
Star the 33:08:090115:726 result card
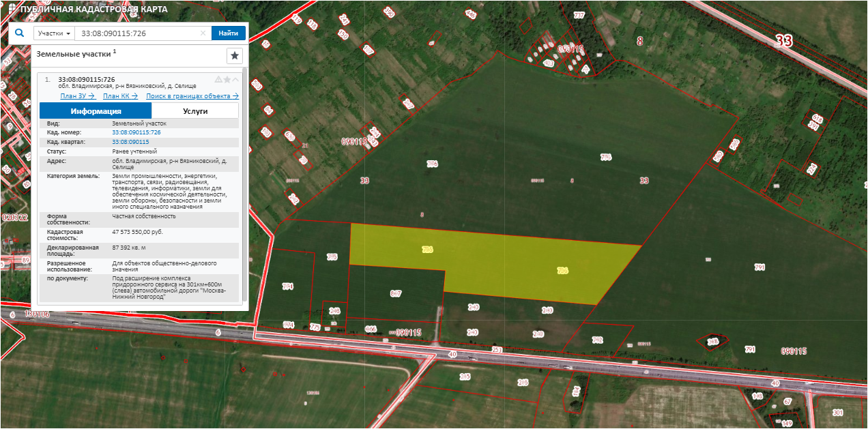pyautogui.click(x=227, y=80)
